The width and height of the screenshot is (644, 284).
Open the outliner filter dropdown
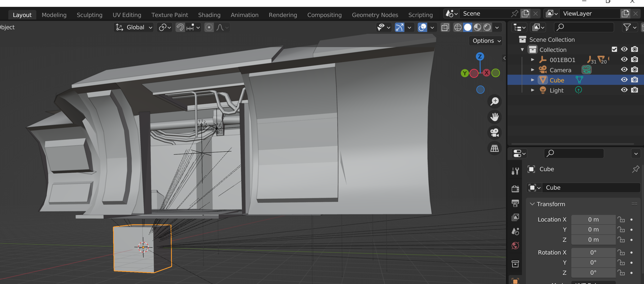[x=629, y=27]
